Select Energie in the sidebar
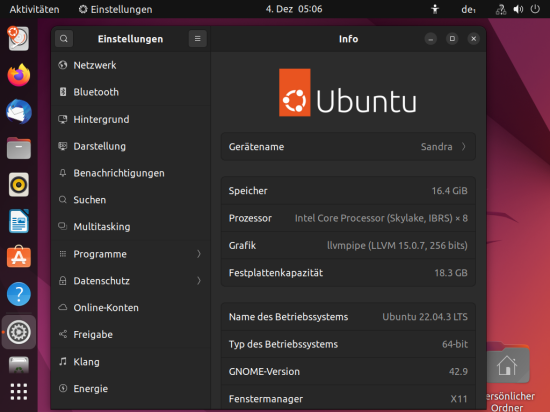The height and width of the screenshot is (412, 550). click(130, 389)
